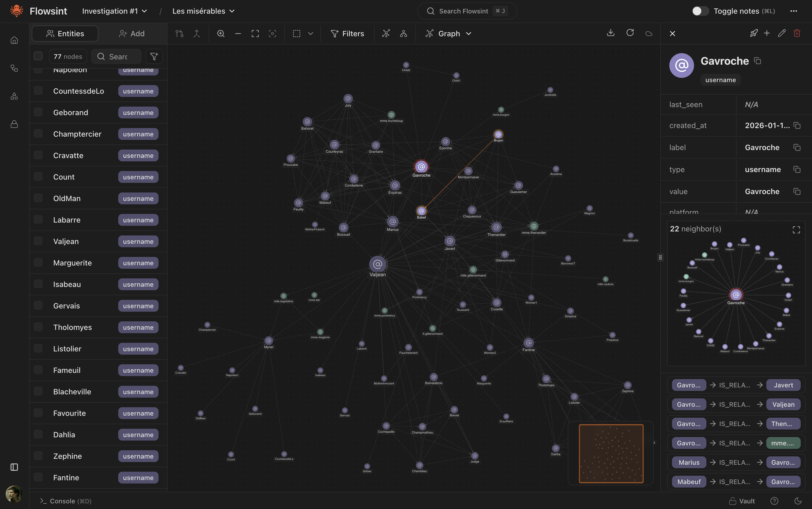The width and height of the screenshot is (812, 509).
Task: Fit the graph to the screen
Action: (x=255, y=33)
